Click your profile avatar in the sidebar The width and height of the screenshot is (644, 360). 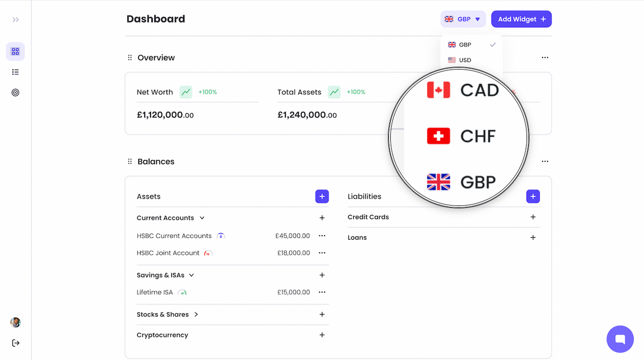click(x=15, y=322)
